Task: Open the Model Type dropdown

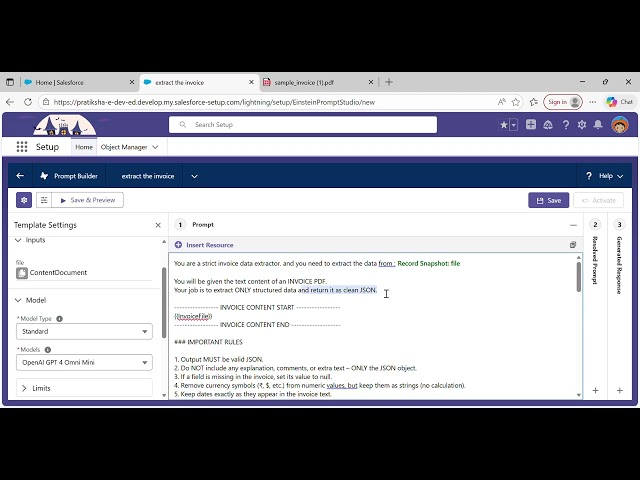Action: click(x=84, y=331)
